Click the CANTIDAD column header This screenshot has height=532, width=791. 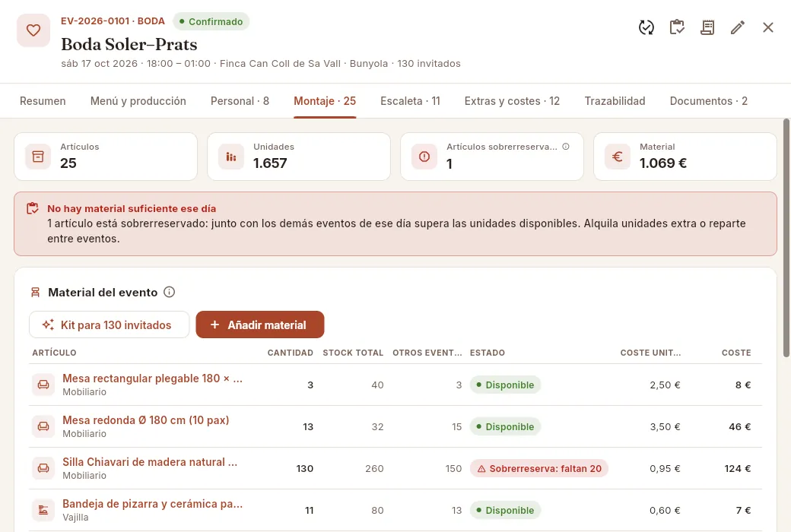[290, 353]
